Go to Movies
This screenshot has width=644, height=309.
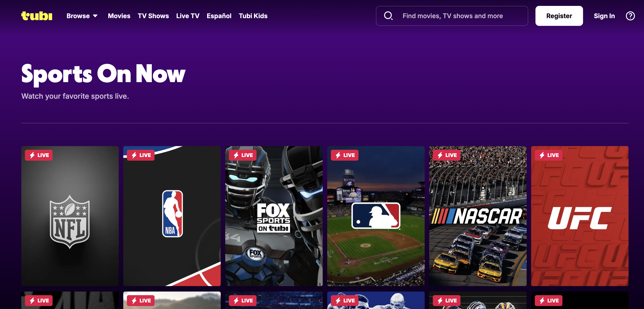pos(119,16)
